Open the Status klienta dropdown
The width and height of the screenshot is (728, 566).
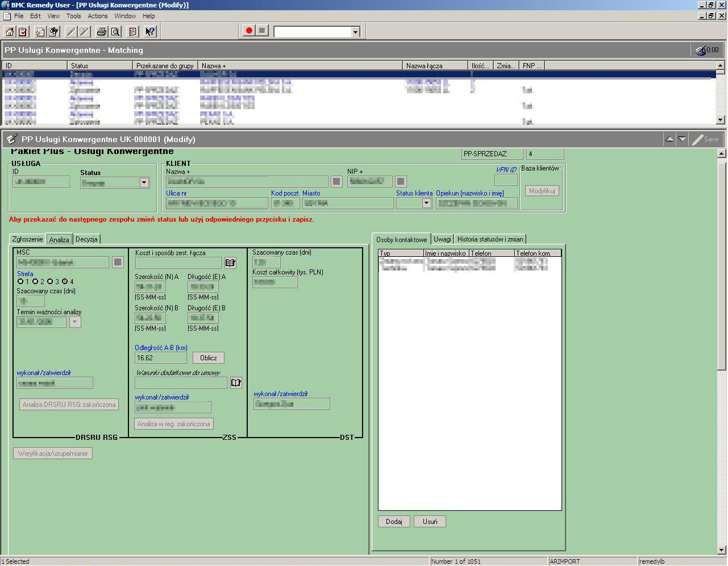[427, 203]
